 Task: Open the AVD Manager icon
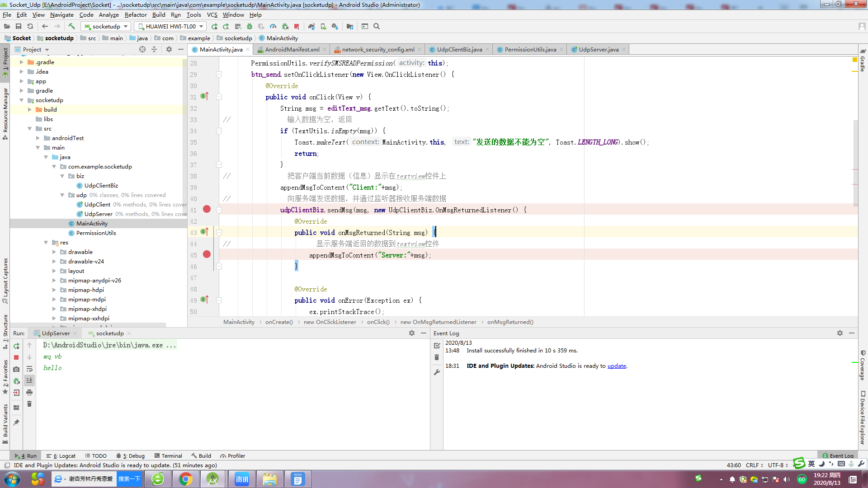click(x=323, y=26)
